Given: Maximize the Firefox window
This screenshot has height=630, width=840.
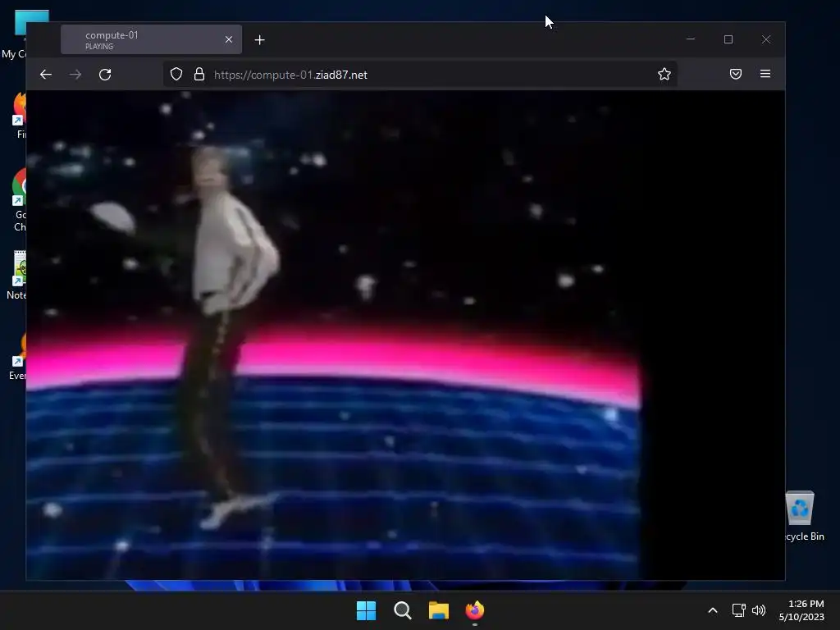Looking at the screenshot, I should click(x=728, y=39).
